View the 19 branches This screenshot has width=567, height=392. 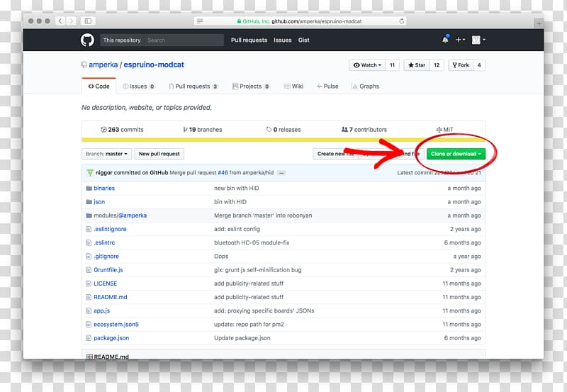point(203,130)
